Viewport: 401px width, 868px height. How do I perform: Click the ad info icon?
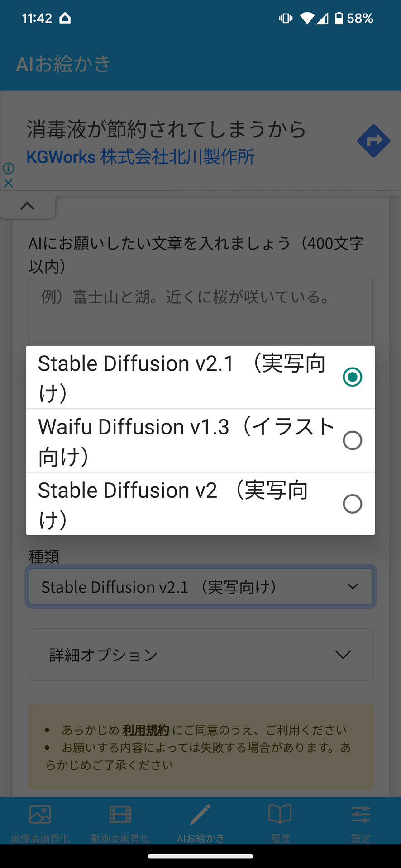pos(8,168)
